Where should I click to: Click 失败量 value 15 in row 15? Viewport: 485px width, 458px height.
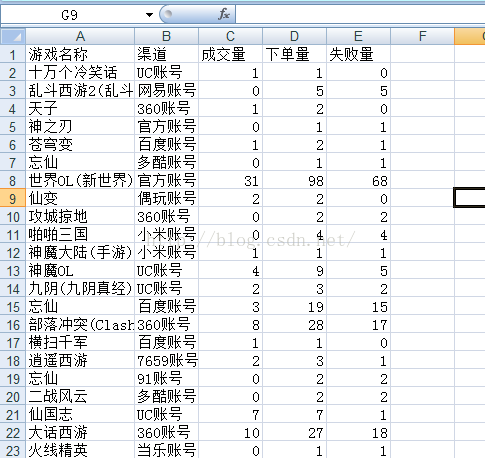358,306
